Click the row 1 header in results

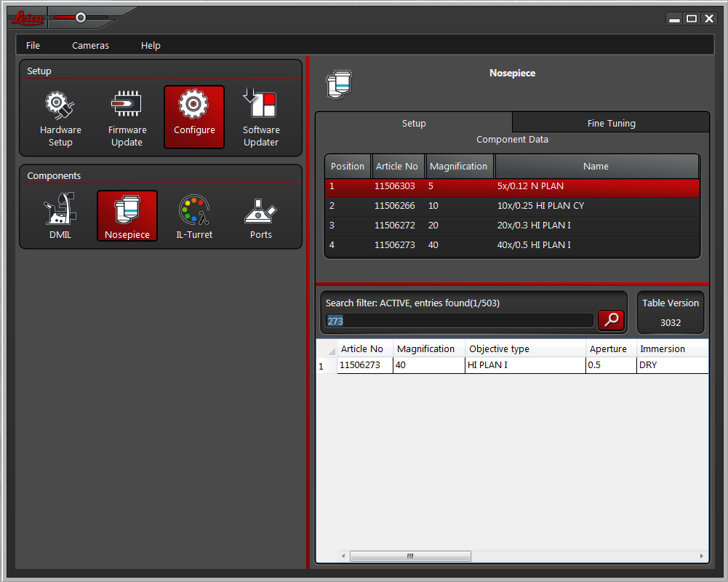[x=327, y=365]
